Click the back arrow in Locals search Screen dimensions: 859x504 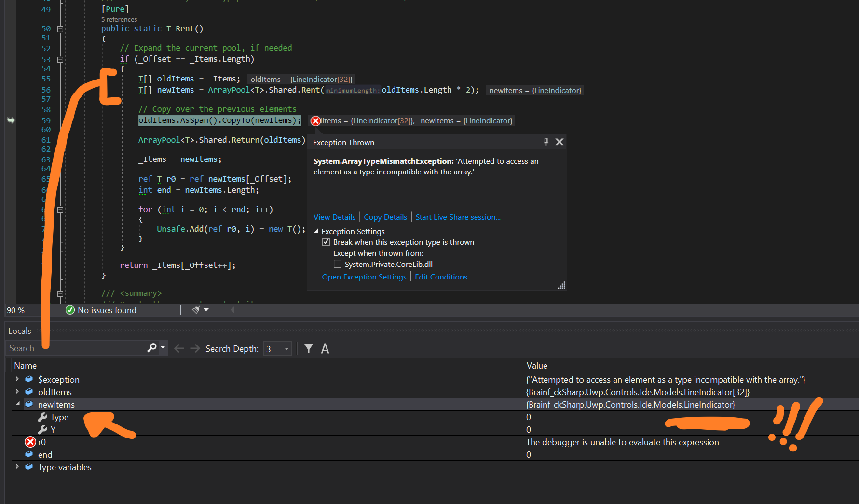[179, 348]
